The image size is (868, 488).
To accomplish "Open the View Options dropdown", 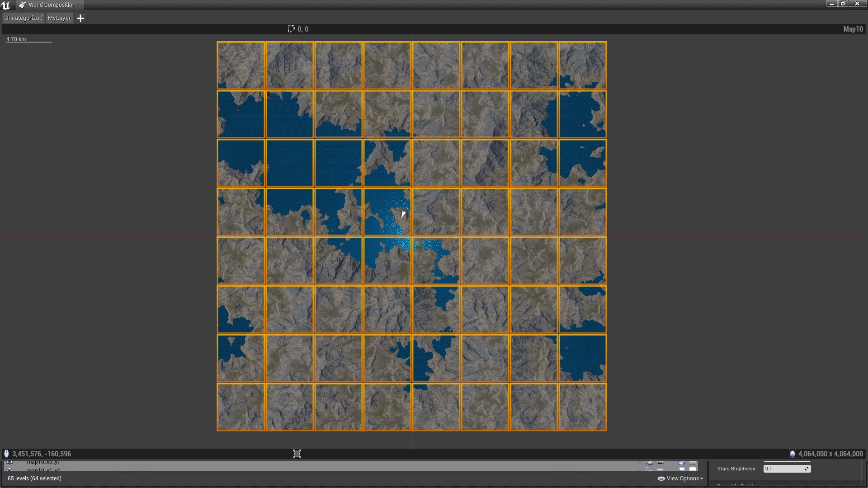I will coord(683,478).
